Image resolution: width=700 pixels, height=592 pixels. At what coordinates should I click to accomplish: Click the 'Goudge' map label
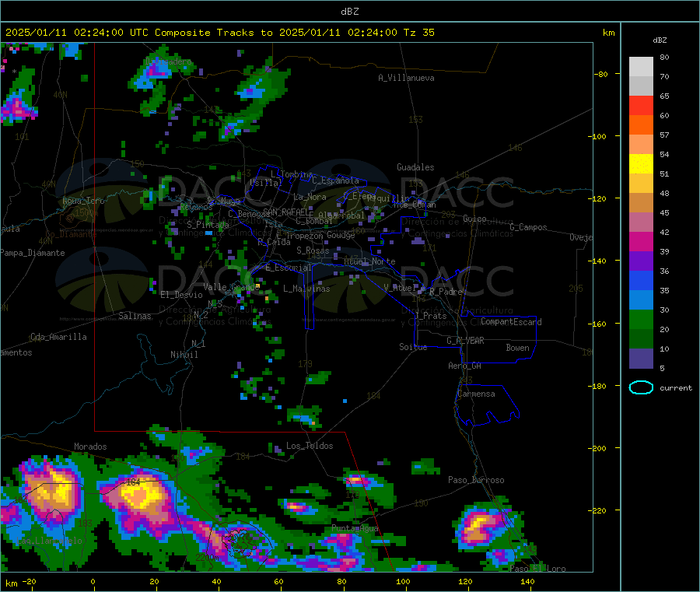click(x=341, y=235)
